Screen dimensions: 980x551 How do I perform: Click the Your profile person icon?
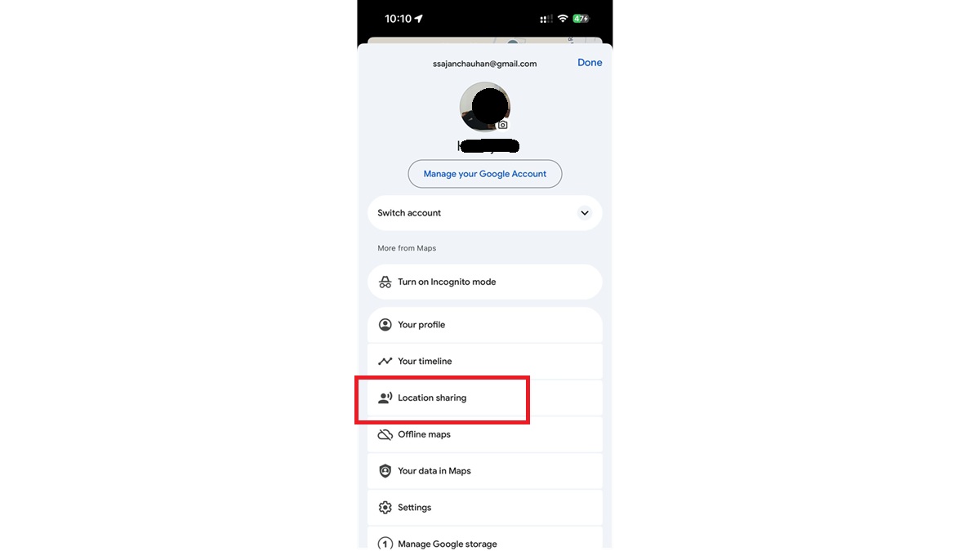385,325
